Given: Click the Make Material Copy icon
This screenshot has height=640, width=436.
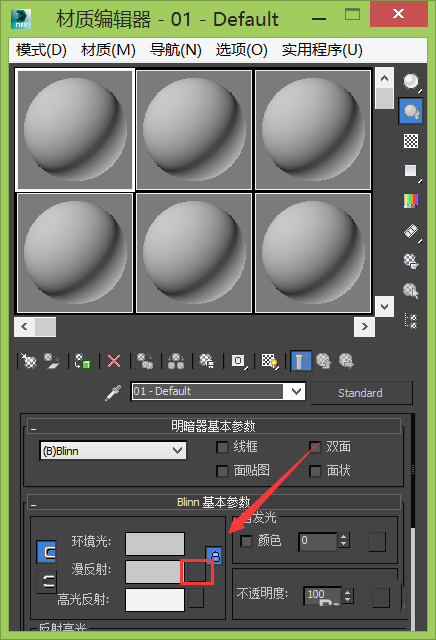Looking at the screenshot, I should pos(145,361).
